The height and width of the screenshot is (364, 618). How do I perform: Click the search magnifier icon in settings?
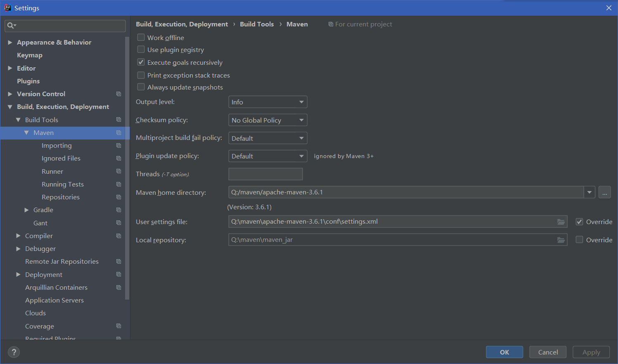(11, 26)
